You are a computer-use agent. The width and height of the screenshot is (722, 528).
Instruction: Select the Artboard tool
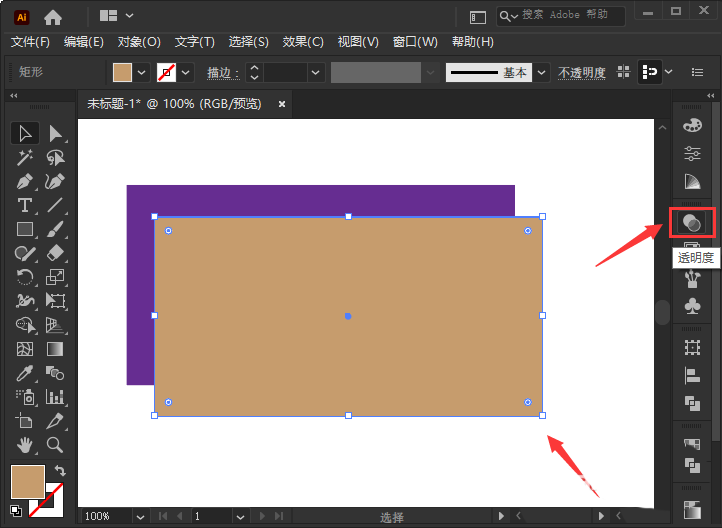click(x=25, y=421)
